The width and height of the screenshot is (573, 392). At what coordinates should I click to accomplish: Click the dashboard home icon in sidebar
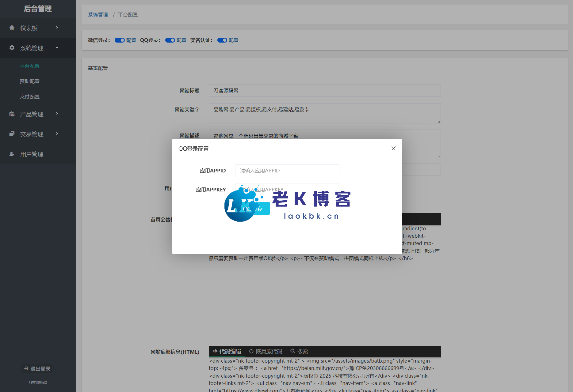click(x=12, y=28)
